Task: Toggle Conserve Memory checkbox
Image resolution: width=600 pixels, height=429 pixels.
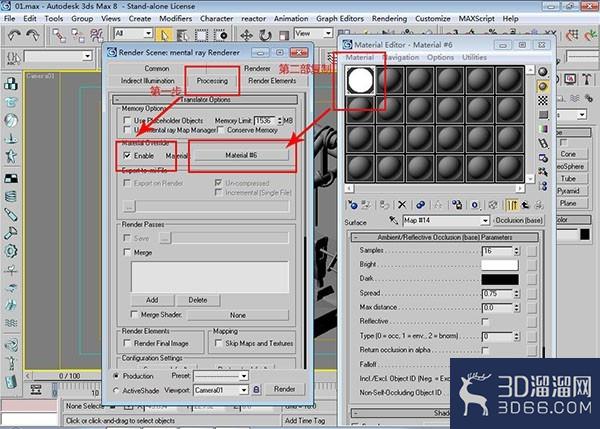Action: click(x=220, y=130)
